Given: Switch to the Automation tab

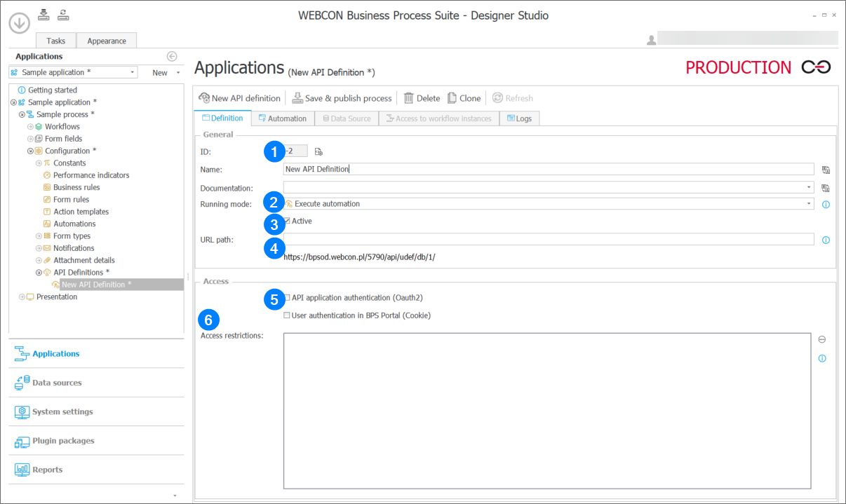Looking at the screenshot, I should tap(283, 118).
